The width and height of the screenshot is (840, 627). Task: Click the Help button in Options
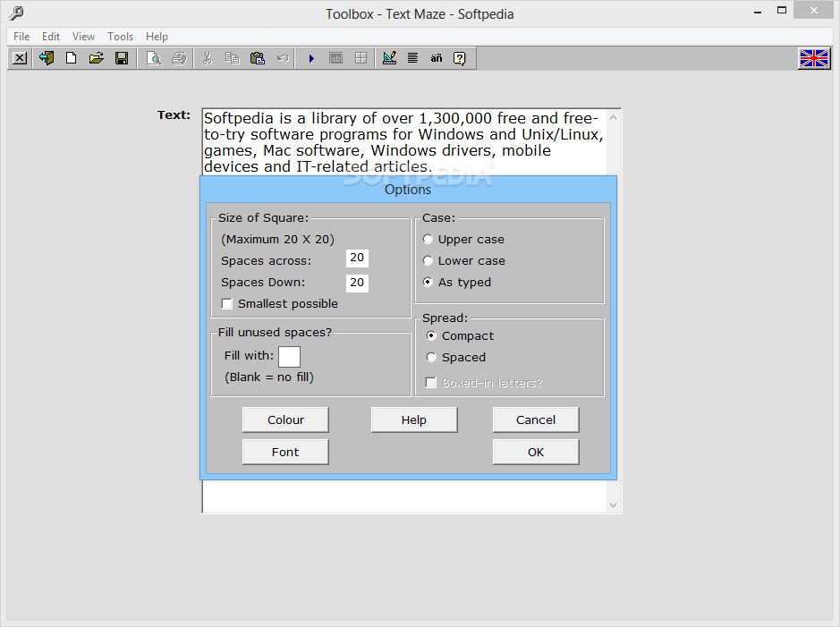pos(414,419)
